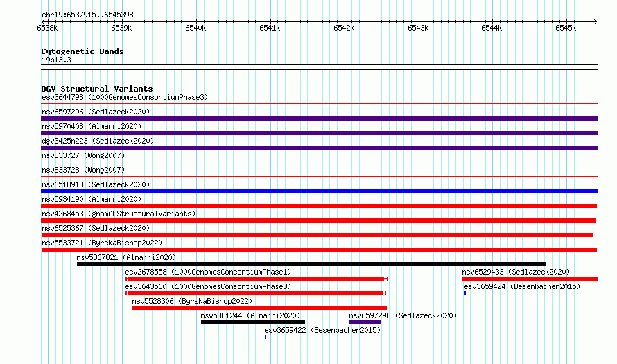Click the red nsv5528306 variant bar

click(260, 308)
